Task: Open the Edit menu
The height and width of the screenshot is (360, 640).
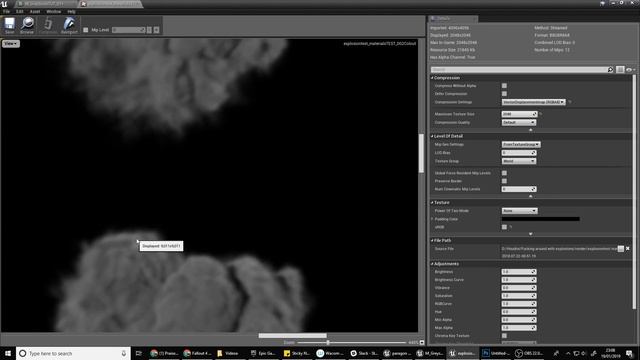Action: tap(20, 11)
